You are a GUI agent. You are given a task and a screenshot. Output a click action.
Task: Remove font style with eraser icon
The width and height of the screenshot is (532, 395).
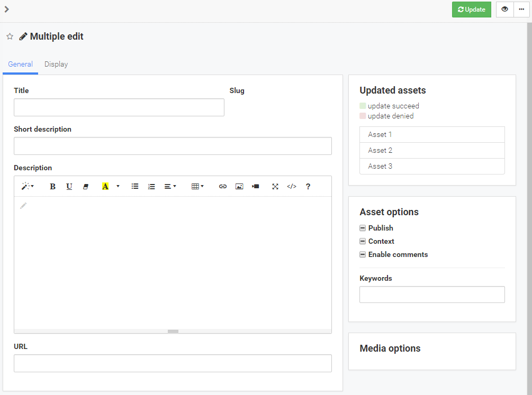86,186
